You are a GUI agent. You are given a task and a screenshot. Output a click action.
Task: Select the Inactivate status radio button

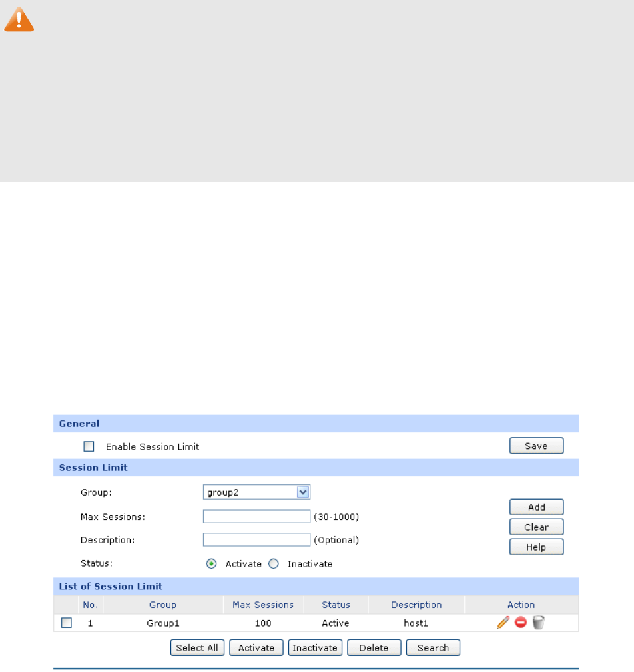pos(274,564)
